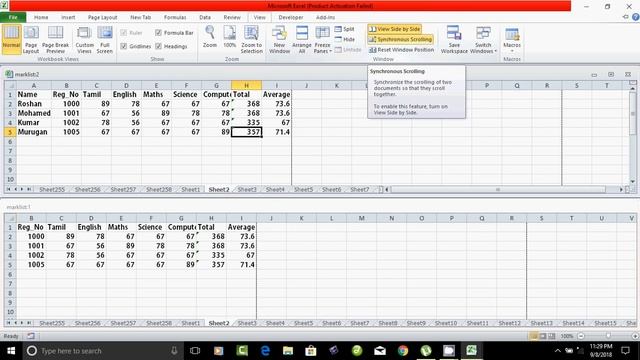Switch to Page Layout view status icon

click(x=542, y=336)
